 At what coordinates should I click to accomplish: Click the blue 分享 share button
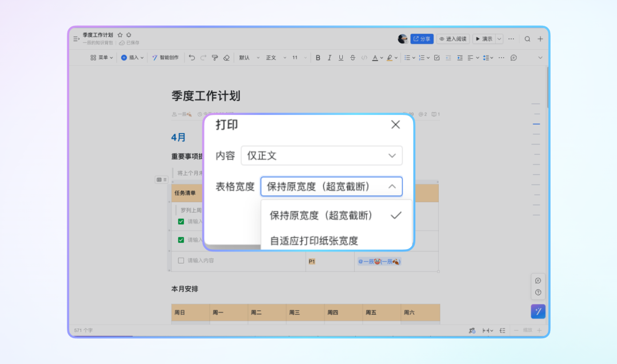point(422,39)
